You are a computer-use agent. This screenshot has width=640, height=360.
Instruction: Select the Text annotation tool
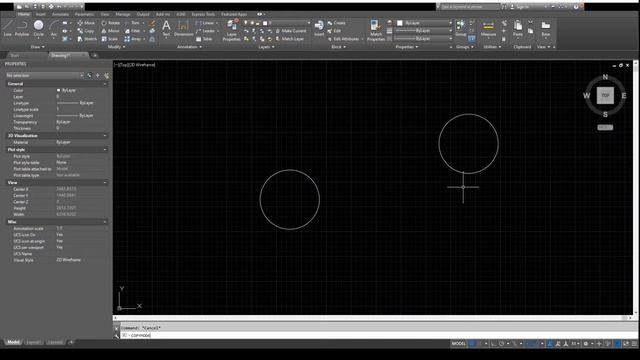pyautogui.click(x=166, y=28)
